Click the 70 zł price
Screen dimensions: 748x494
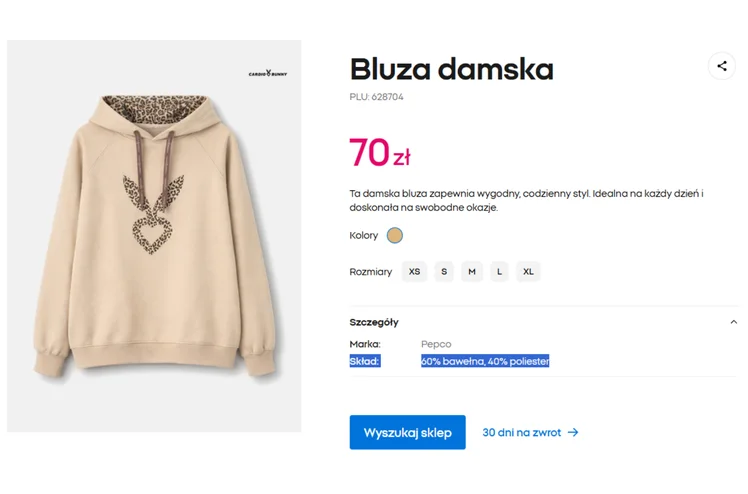tap(379, 154)
